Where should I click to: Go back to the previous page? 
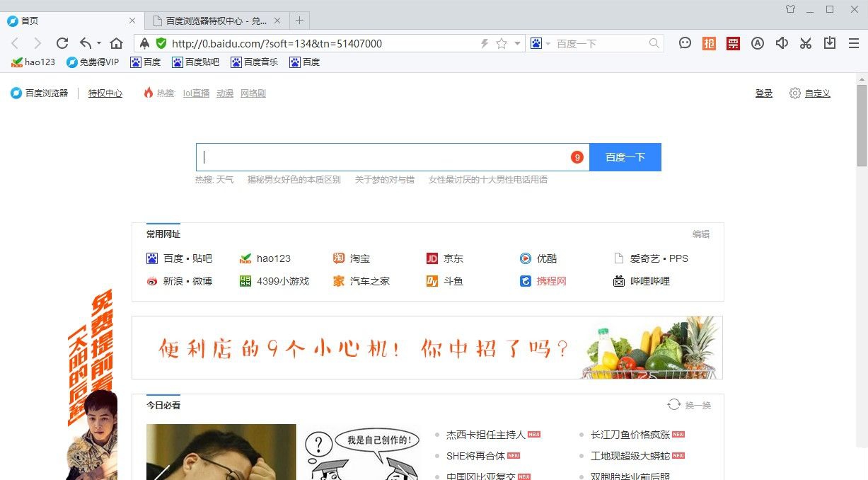[16, 43]
